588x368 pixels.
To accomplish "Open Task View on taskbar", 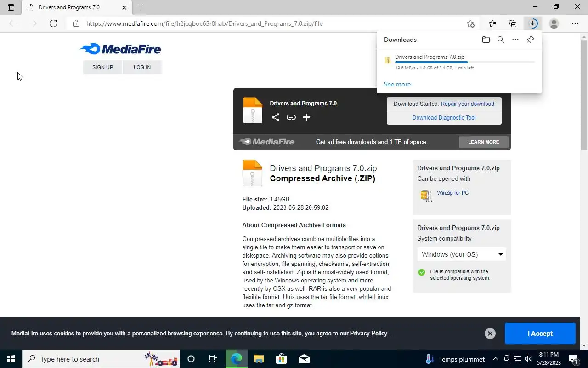I will (x=213, y=359).
